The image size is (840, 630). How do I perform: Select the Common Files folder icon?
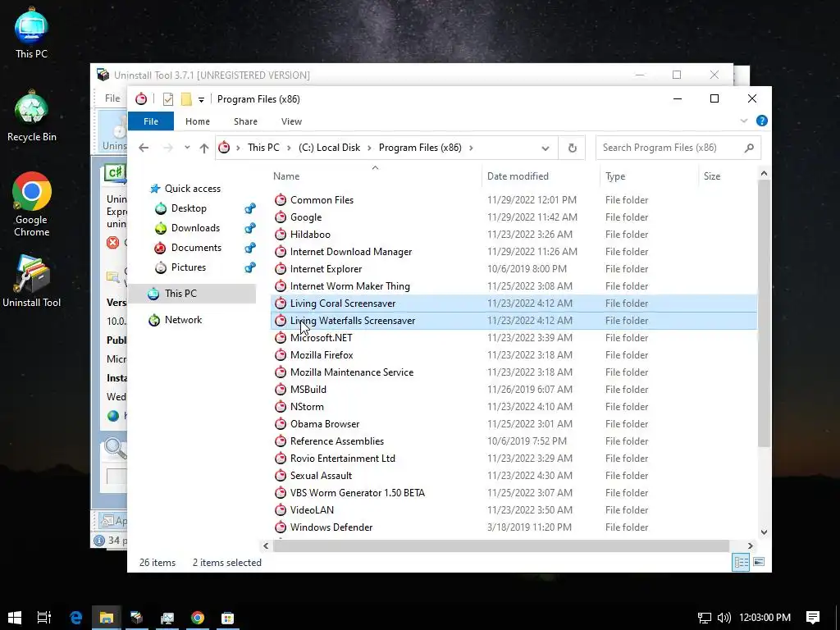(x=281, y=200)
